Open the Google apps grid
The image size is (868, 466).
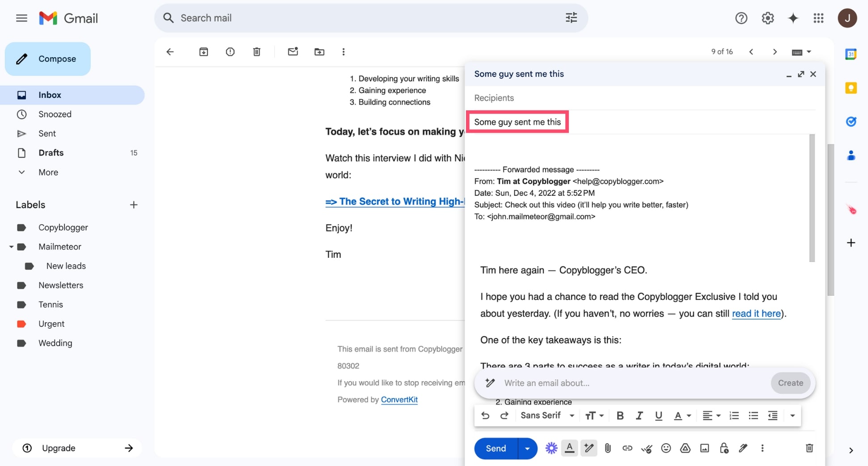click(x=818, y=18)
